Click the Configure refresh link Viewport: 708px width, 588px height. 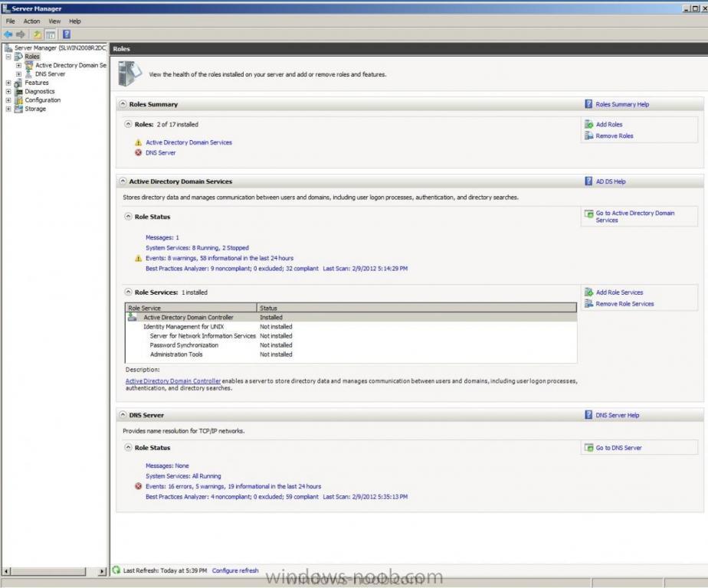(235, 570)
